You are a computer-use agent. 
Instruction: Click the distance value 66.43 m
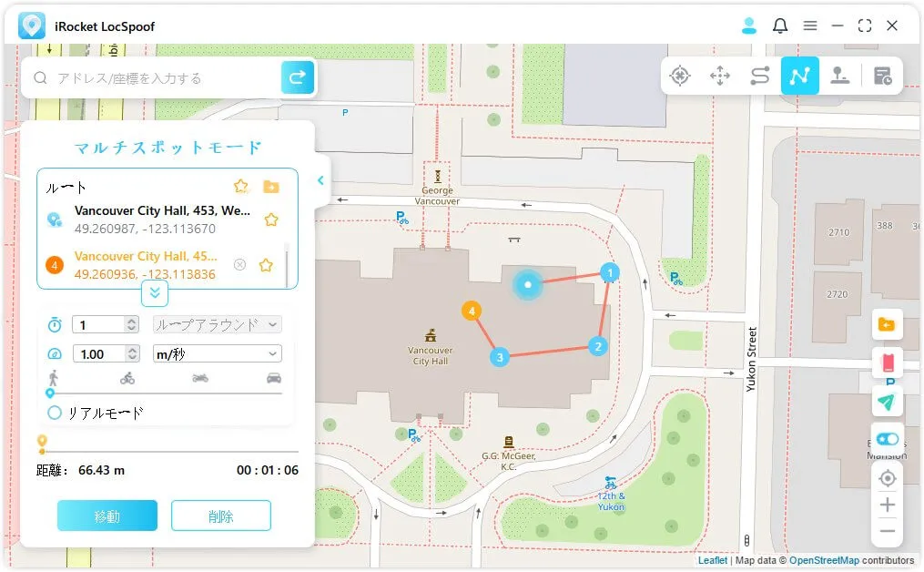point(101,471)
